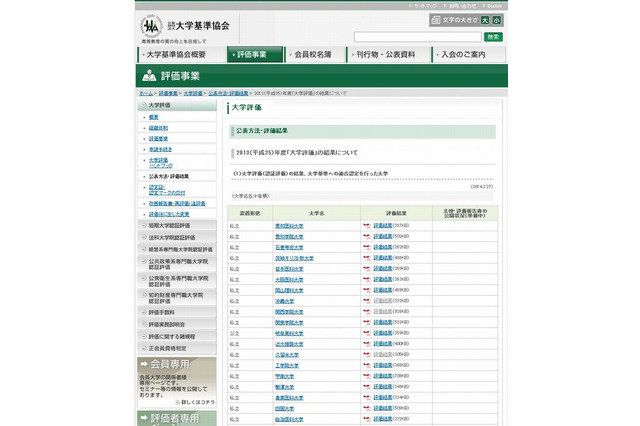Collapse the 大学評価 sidebar section
Viewport: 640px width, 426px height.
point(177,105)
